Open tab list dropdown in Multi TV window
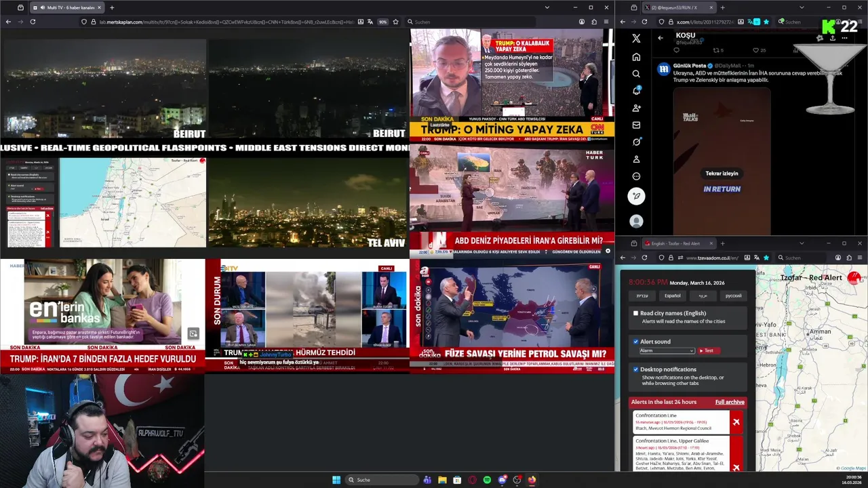The height and width of the screenshot is (488, 868). click(x=547, y=7)
